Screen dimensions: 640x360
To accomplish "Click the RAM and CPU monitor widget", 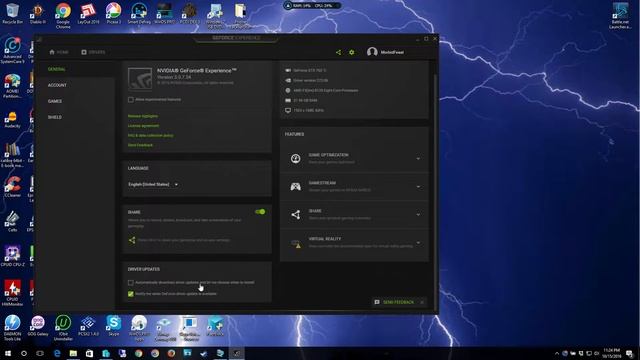I will pyautogui.click(x=312, y=6).
